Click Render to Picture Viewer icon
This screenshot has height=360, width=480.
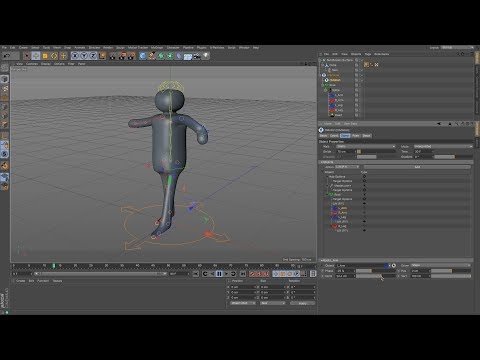point(123,56)
